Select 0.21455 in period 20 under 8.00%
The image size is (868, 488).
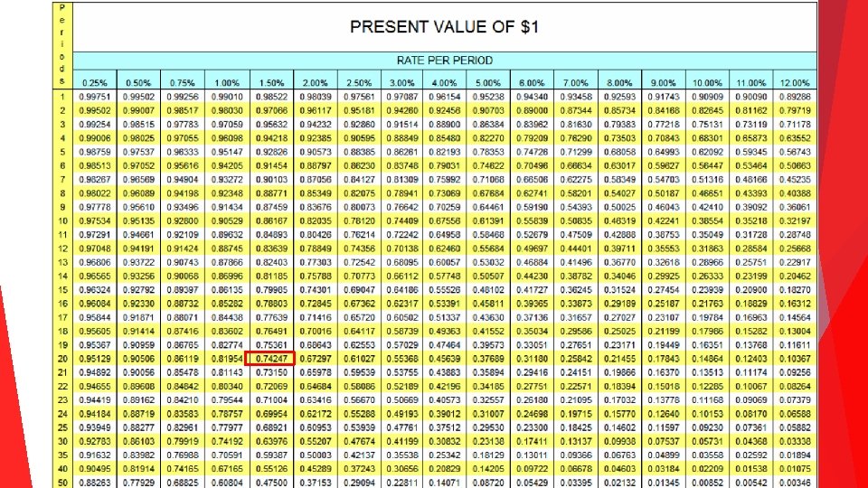619,359
